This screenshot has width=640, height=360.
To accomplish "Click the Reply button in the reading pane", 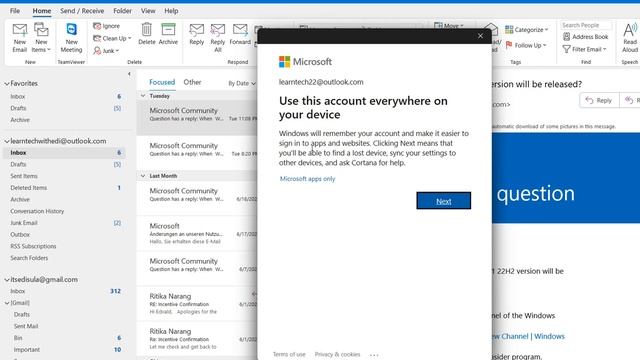I will [599, 100].
